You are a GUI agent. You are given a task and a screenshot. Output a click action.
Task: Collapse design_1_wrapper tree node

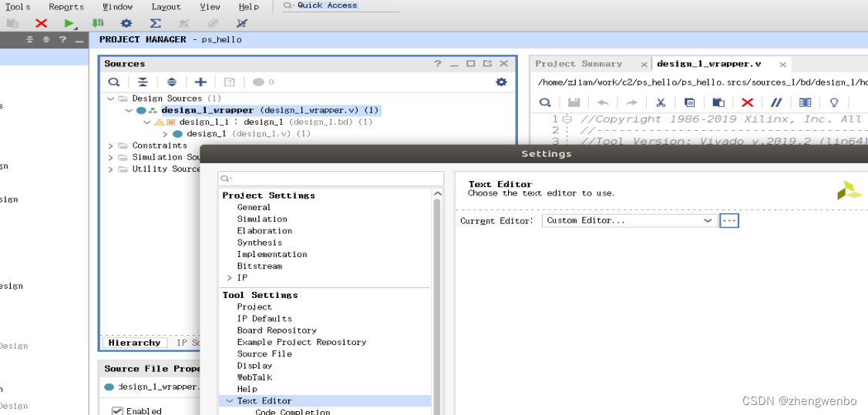(x=129, y=111)
